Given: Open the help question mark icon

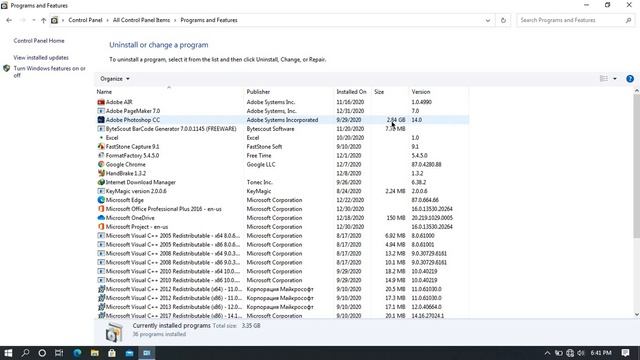Looking at the screenshot, I should pos(630,79).
